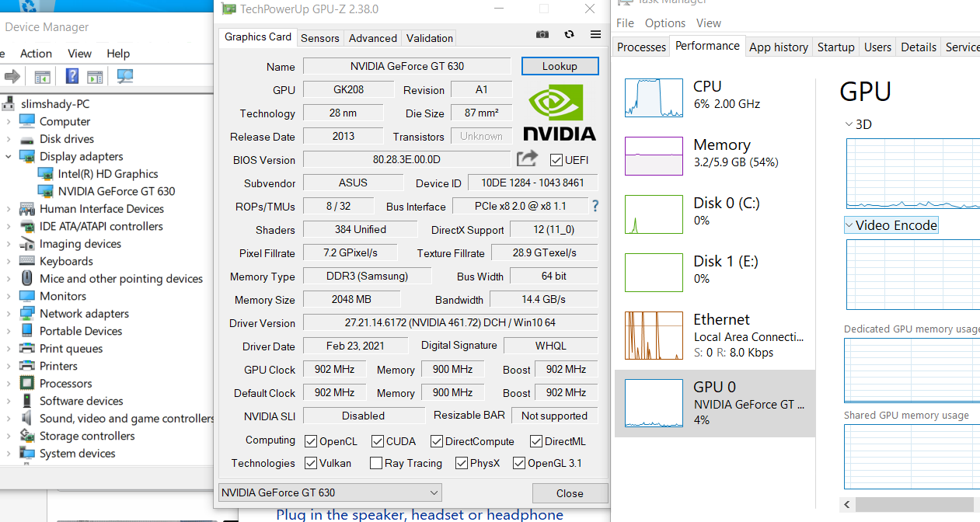The image size is (980, 522).
Task: Open the Options menu in Task Manager
Action: tap(664, 23)
